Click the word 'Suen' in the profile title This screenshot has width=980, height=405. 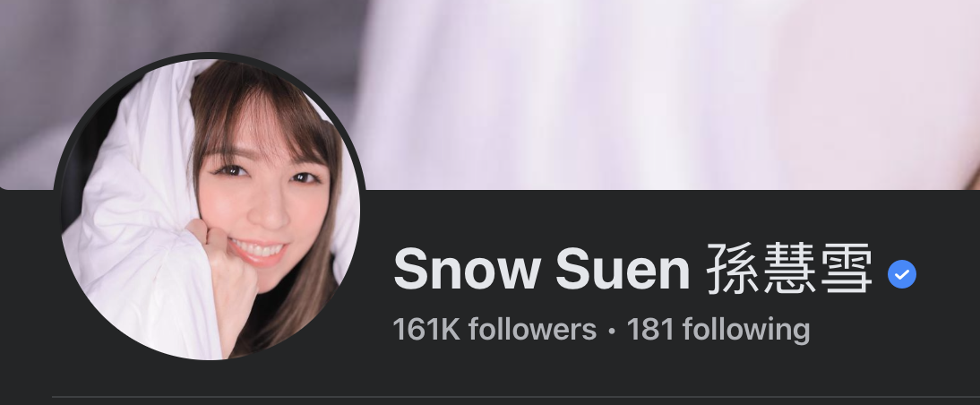coord(623,270)
